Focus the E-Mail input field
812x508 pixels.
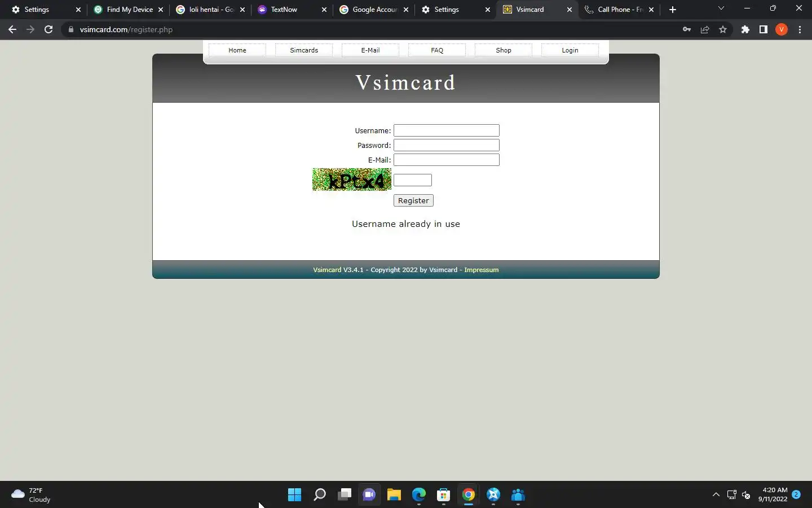pos(447,160)
